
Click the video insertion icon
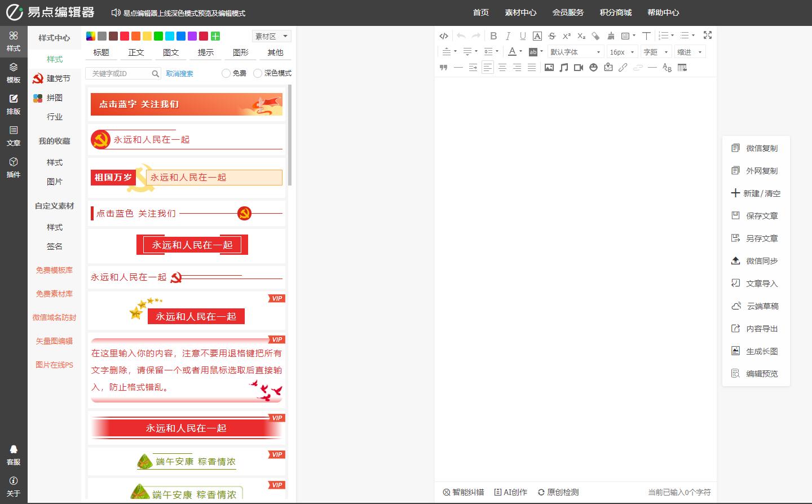[577, 67]
